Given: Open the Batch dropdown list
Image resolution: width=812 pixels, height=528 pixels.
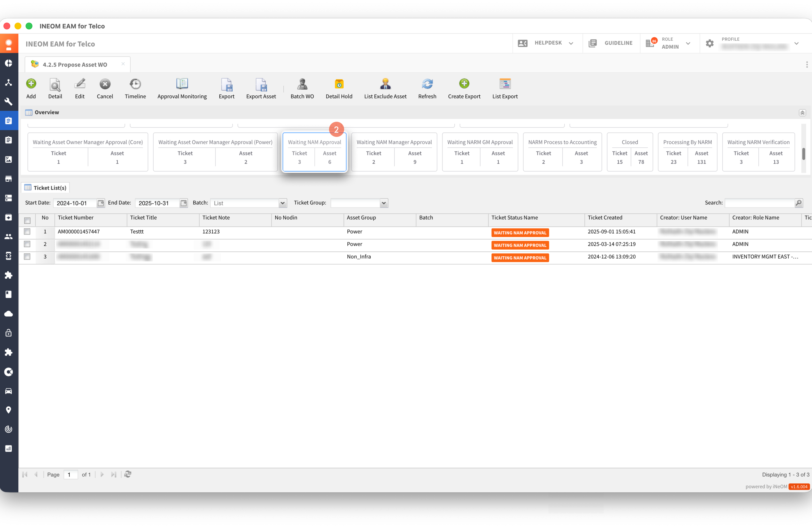Looking at the screenshot, I should click(x=283, y=203).
